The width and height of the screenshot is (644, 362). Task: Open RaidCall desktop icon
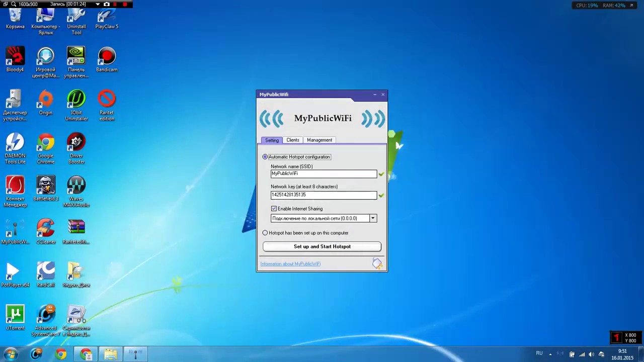(x=46, y=275)
